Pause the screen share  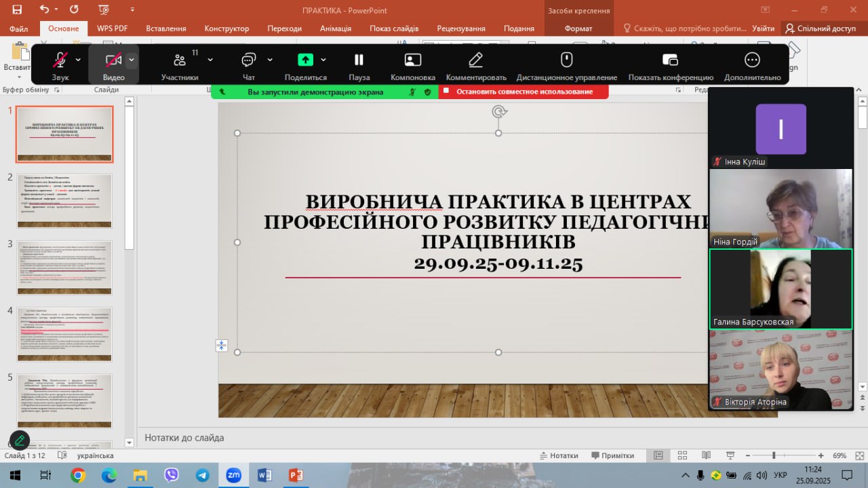359,60
